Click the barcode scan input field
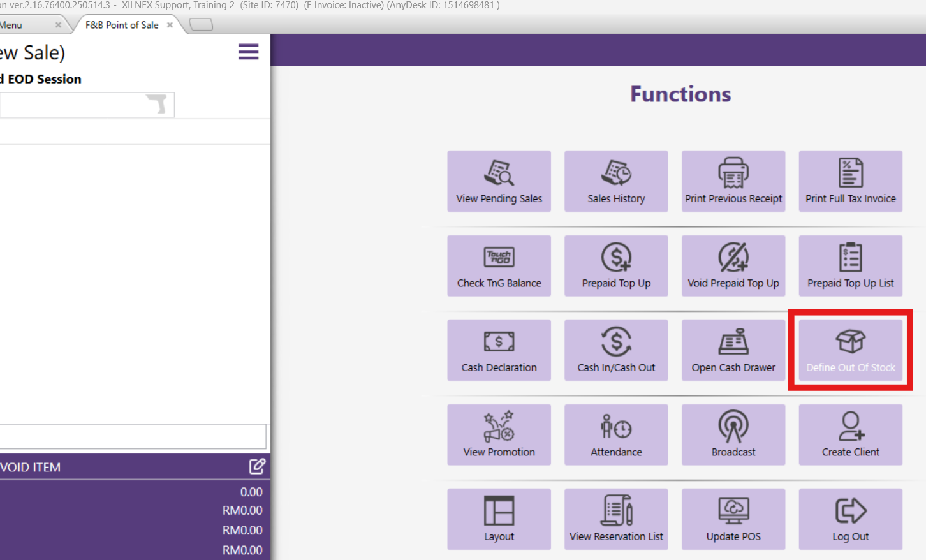 tap(73, 105)
